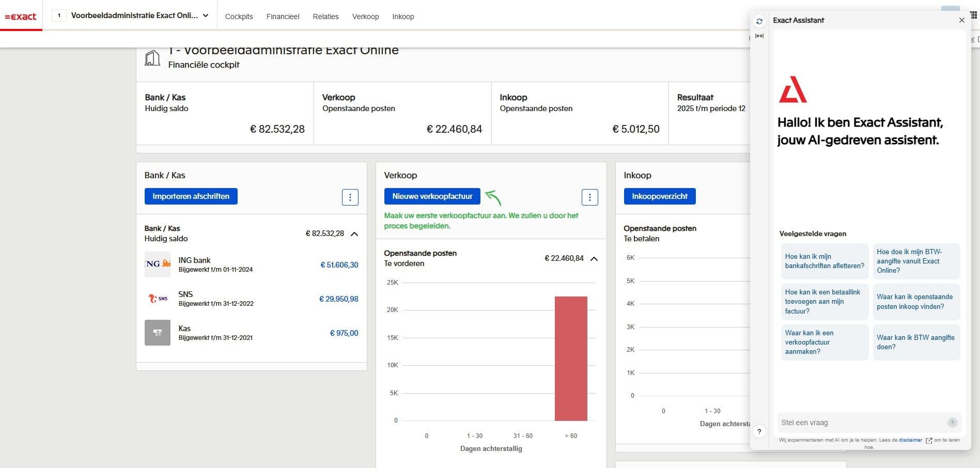Open the Verkoop three-dot menu
Viewport: 980px width, 468px height.
coord(590,197)
